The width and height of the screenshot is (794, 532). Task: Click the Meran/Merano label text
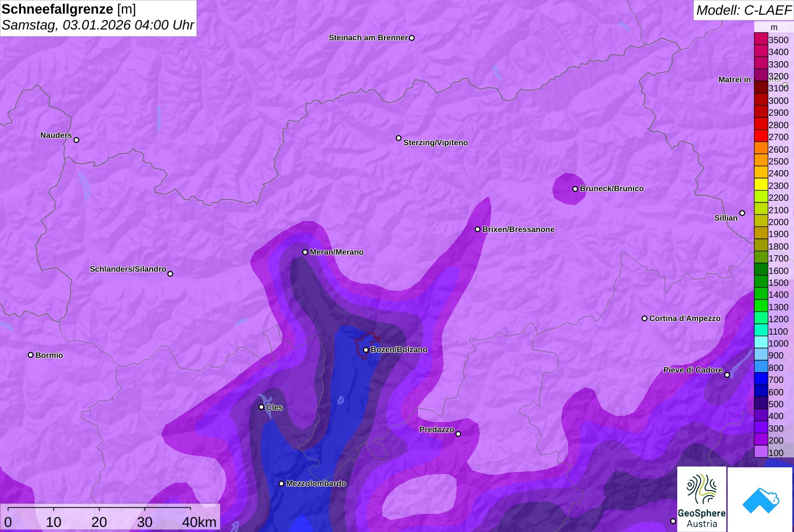pyautogui.click(x=337, y=252)
